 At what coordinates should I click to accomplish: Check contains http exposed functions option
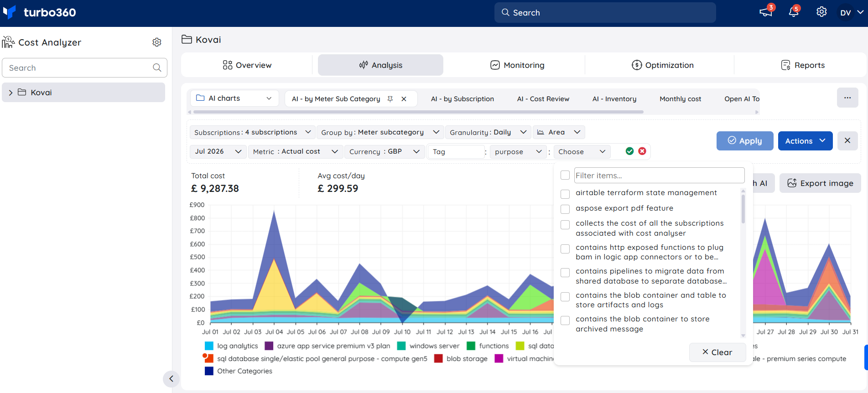point(565,248)
